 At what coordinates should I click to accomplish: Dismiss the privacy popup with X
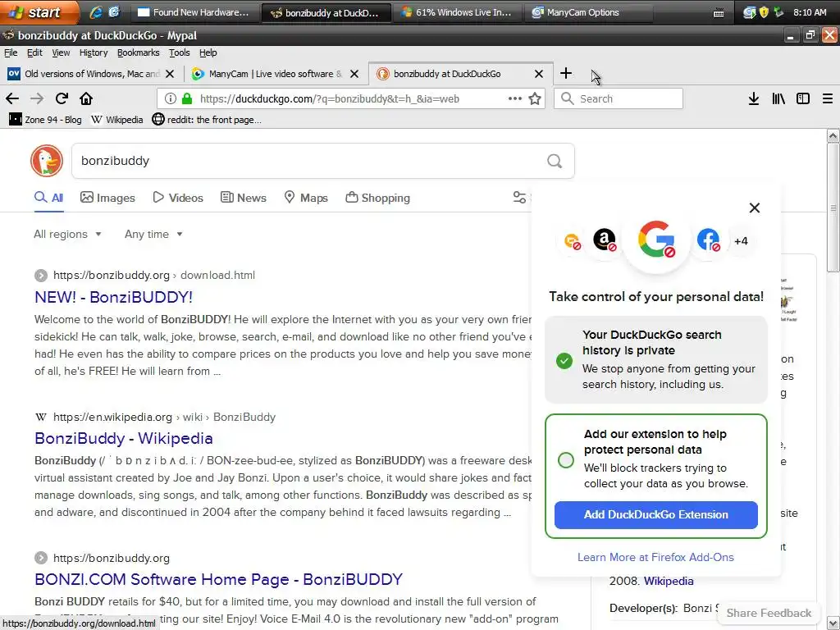[x=755, y=208]
